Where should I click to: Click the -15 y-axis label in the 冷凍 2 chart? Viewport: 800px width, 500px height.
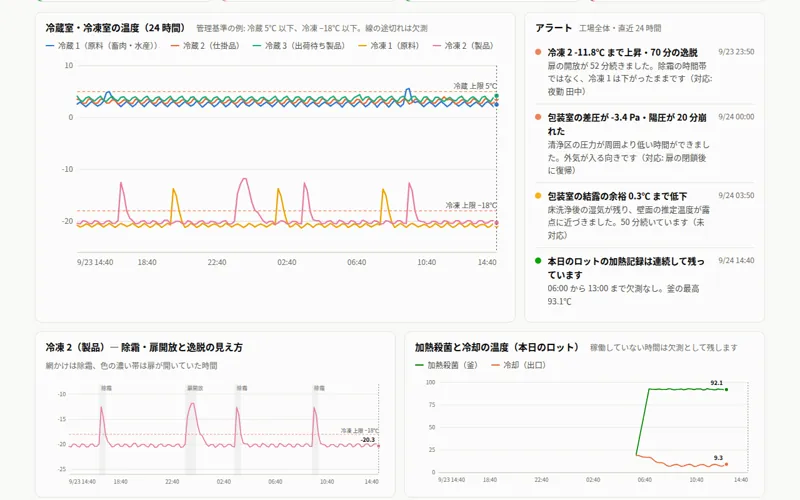click(x=62, y=419)
